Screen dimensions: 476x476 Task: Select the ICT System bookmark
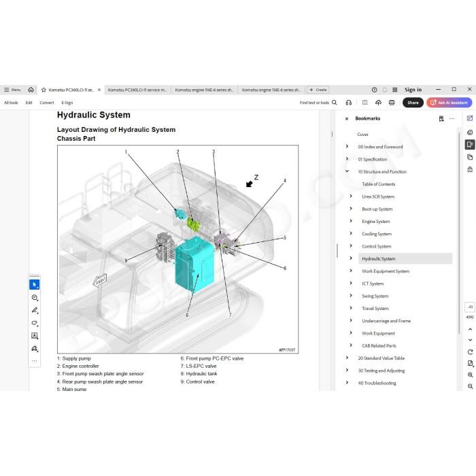373,284
